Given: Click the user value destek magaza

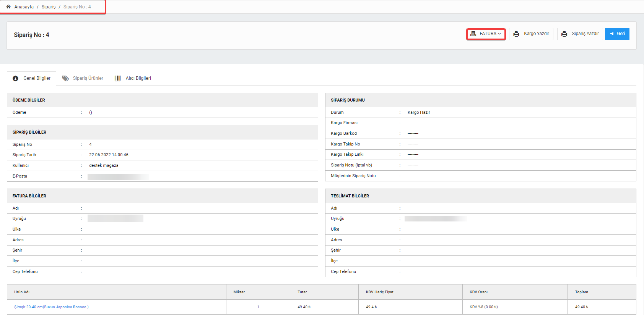Looking at the screenshot, I should click(104, 166).
